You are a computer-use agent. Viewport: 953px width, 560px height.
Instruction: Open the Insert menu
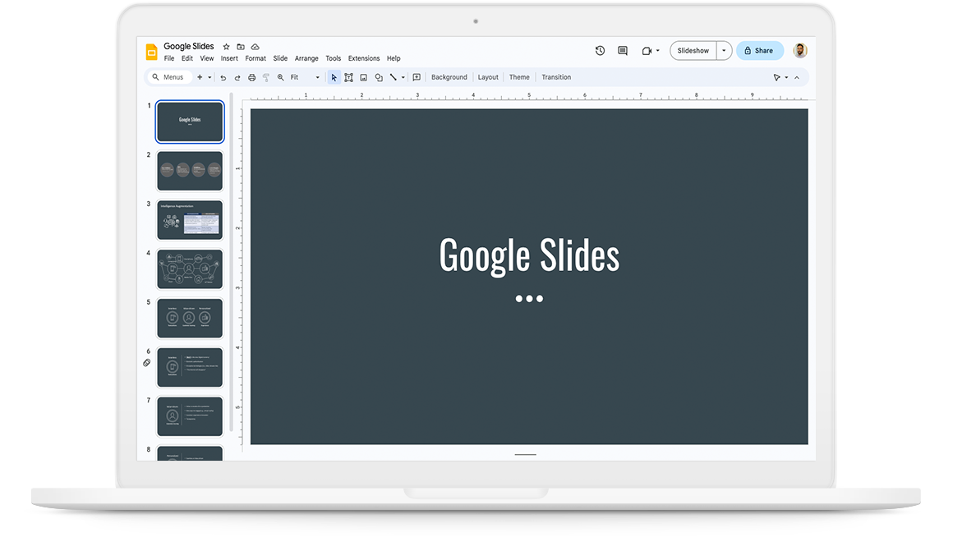(x=229, y=58)
